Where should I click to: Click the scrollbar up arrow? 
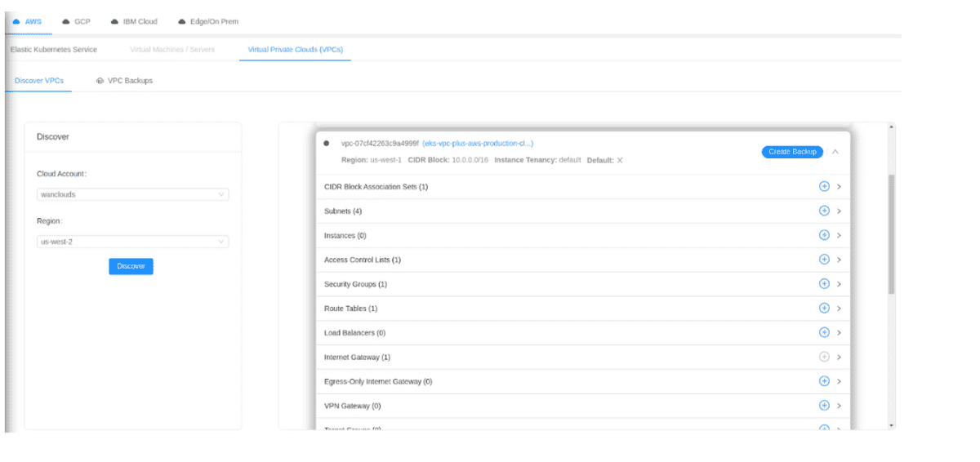pyautogui.click(x=891, y=127)
